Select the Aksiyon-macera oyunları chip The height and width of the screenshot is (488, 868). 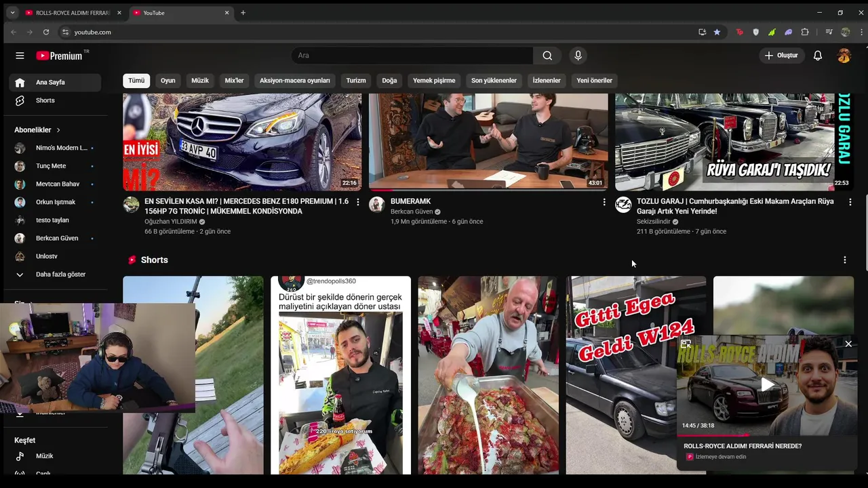pos(295,81)
